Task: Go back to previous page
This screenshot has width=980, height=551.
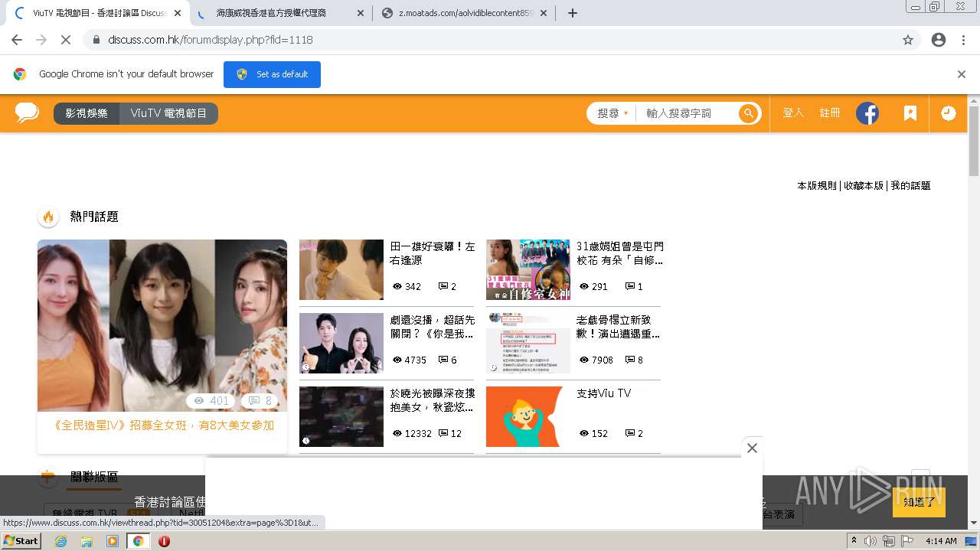Action: click(x=17, y=40)
